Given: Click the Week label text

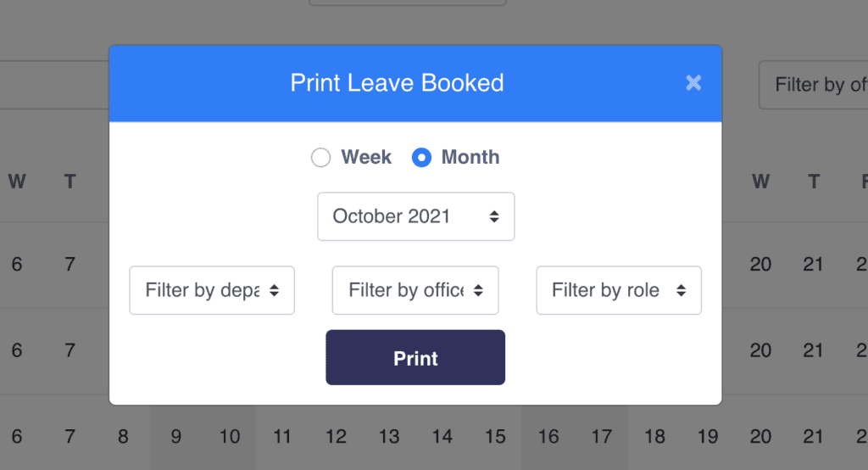Looking at the screenshot, I should (366, 157).
